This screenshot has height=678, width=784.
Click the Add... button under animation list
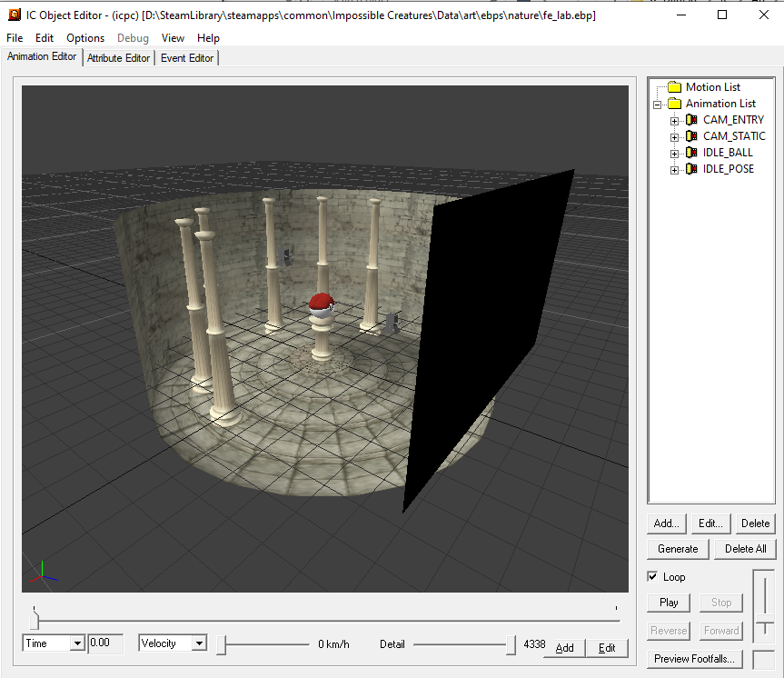coord(666,523)
